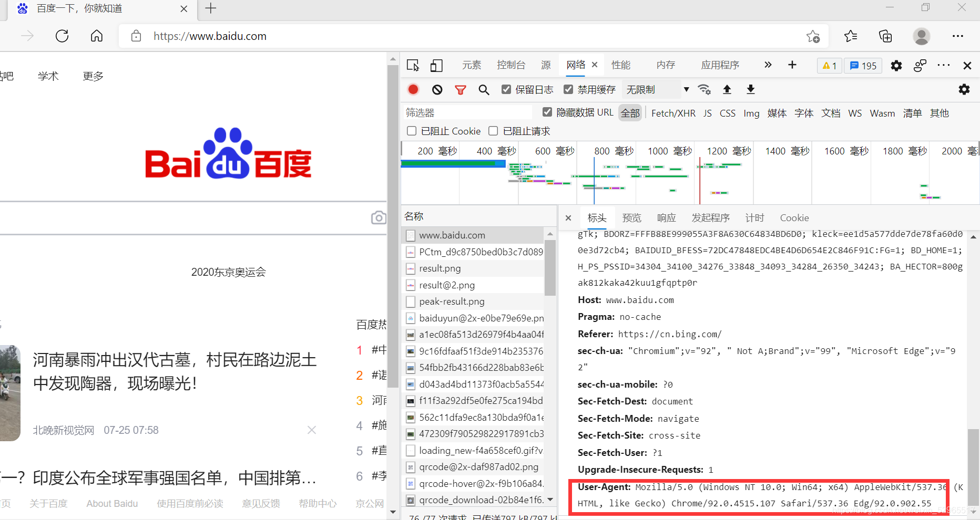Screen dimensions: 980x520
Task: View site information lock icon
Action: pos(136,36)
